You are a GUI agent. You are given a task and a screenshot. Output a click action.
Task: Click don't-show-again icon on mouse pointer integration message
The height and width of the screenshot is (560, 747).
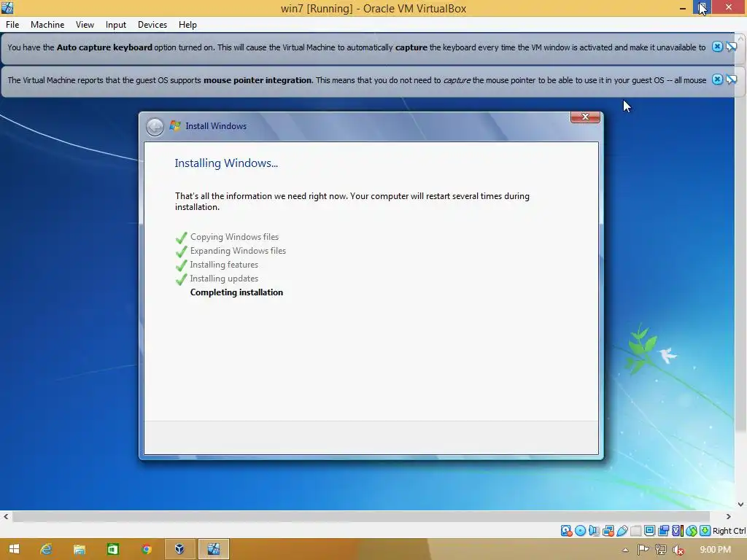pyautogui.click(x=731, y=79)
